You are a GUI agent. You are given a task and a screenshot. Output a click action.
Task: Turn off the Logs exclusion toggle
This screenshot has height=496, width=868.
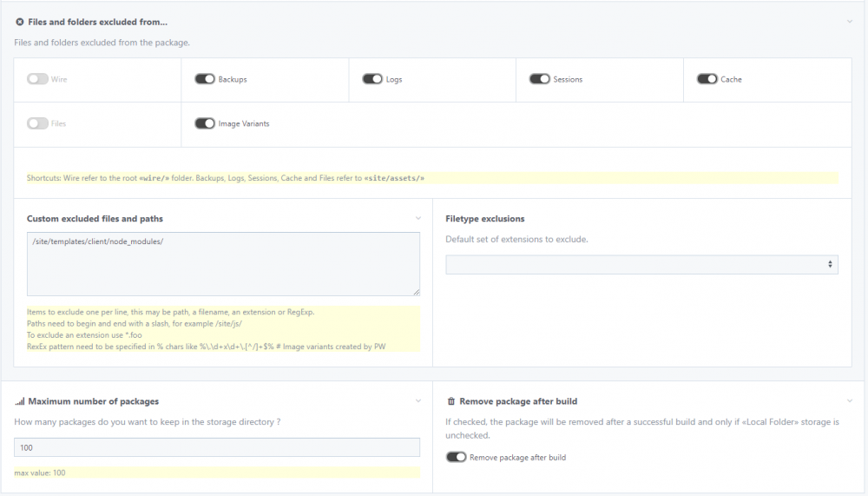(372, 79)
